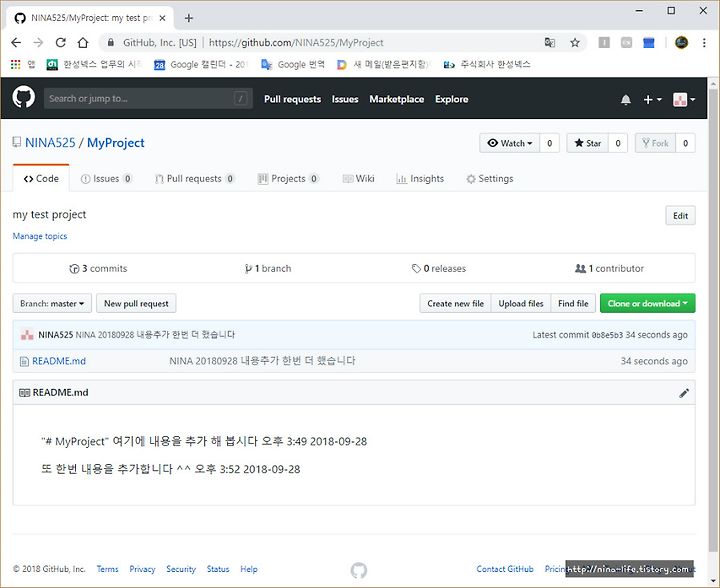
Task: Open the Pull requests repository tab
Action: (x=194, y=179)
